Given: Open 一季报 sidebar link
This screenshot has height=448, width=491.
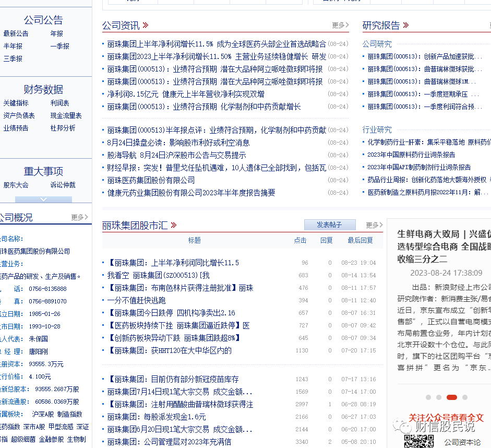Looking at the screenshot, I should coord(60,46).
